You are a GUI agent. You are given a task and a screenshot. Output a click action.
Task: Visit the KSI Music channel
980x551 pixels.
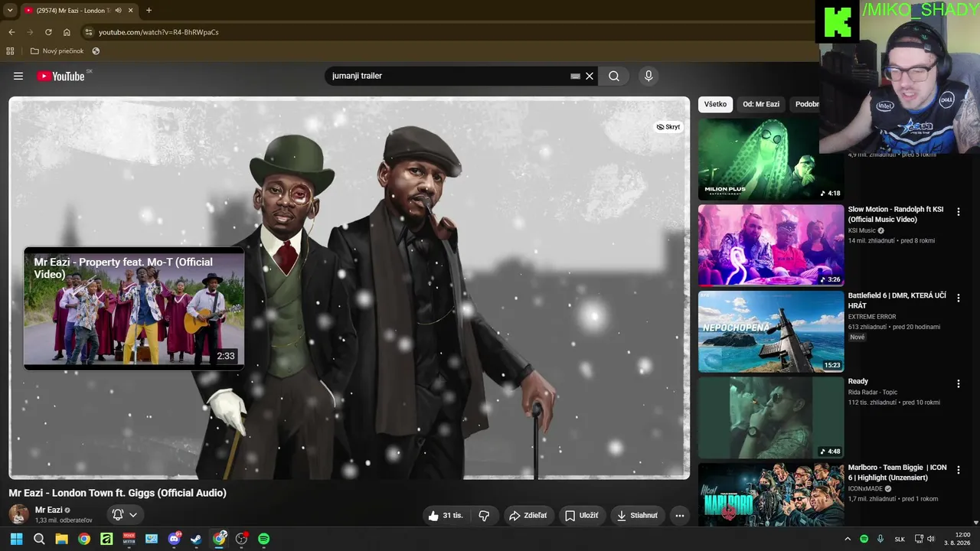862,230
